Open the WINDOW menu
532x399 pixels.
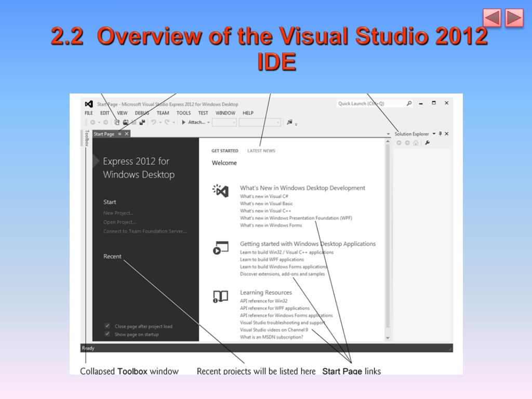(225, 113)
